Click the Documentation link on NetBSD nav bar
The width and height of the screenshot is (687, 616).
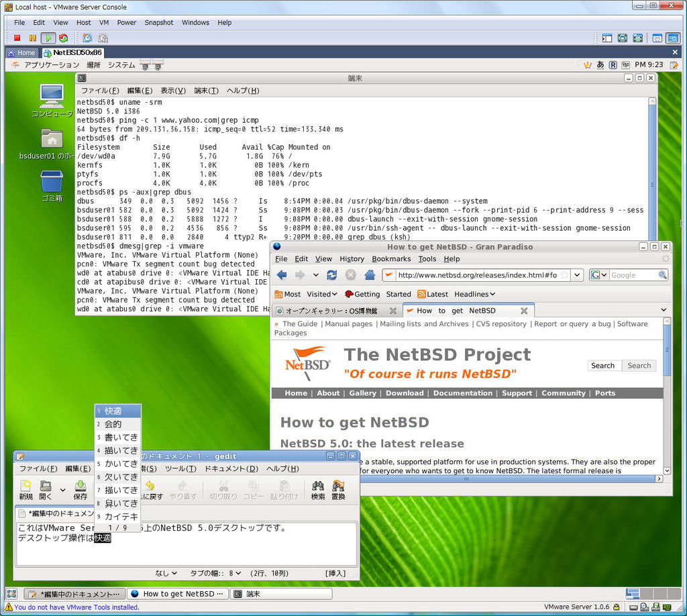pos(463,393)
